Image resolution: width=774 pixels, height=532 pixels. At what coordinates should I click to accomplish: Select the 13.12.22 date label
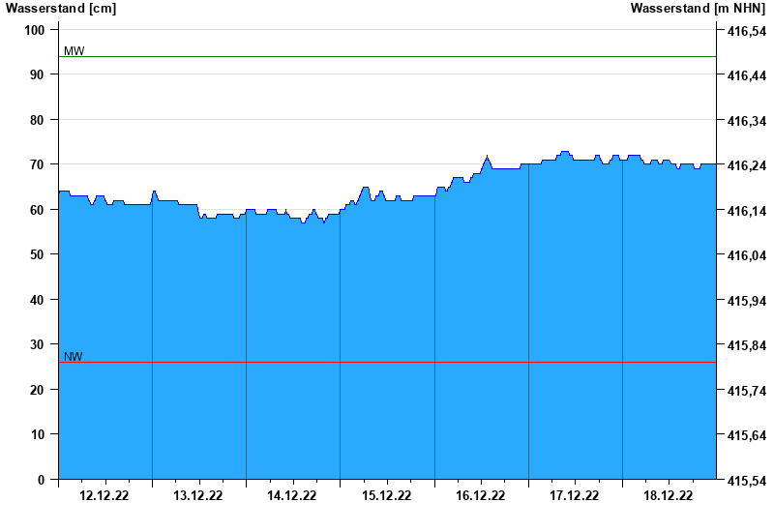coord(198,496)
